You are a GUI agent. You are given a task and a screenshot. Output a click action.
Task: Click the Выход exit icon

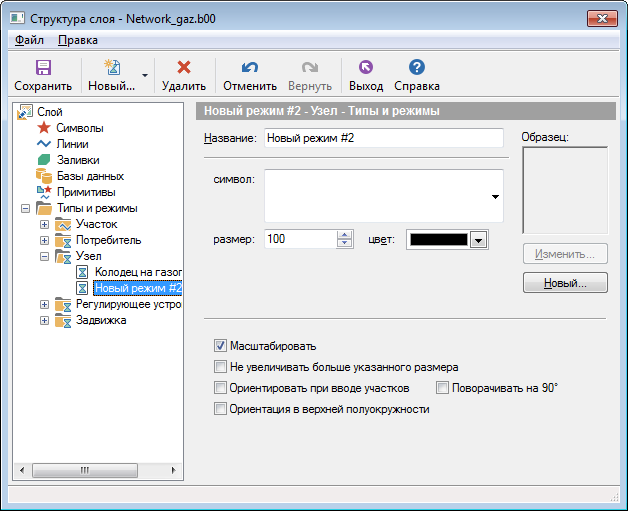pyautogui.click(x=365, y=68)
